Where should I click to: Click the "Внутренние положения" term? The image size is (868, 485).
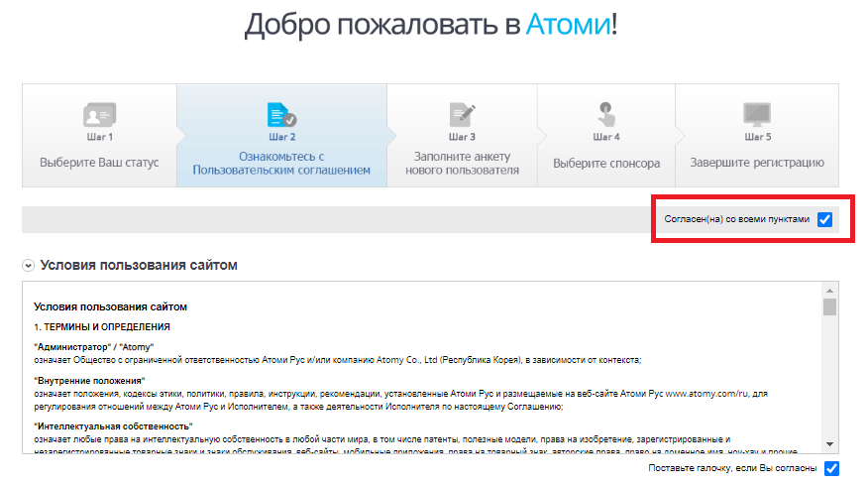coord(89,381)
